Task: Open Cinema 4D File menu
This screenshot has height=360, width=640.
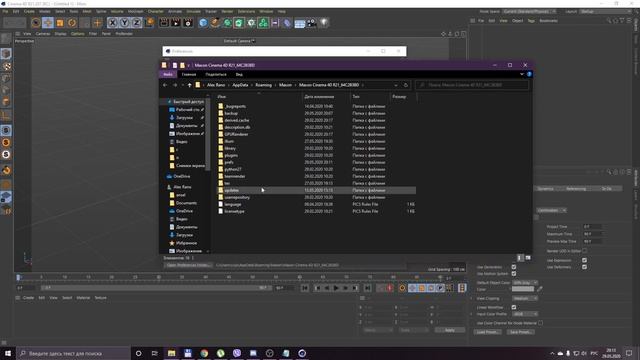Action: [x=5, y=11]
